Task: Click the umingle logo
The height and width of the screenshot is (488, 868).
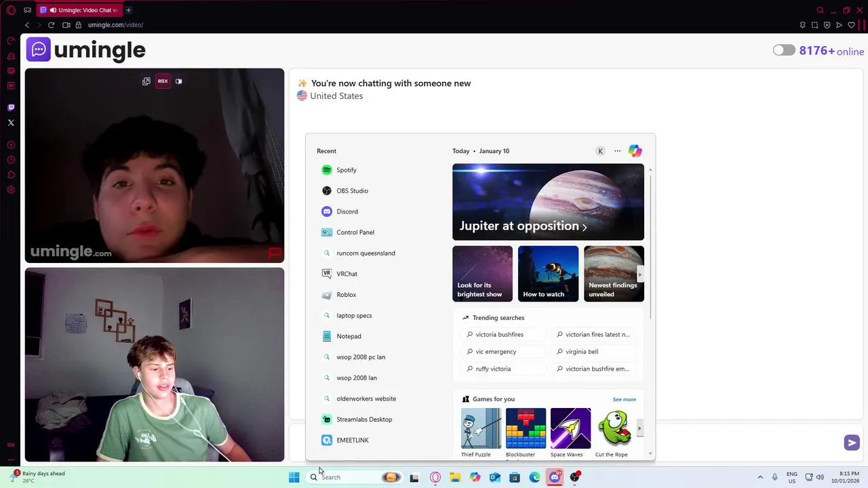Action: 86,49
